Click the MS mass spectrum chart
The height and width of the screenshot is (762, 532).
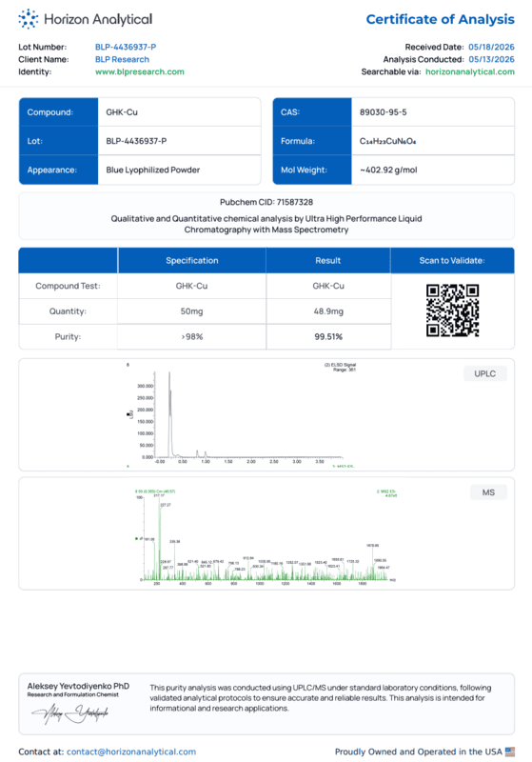tap(266, 535)
